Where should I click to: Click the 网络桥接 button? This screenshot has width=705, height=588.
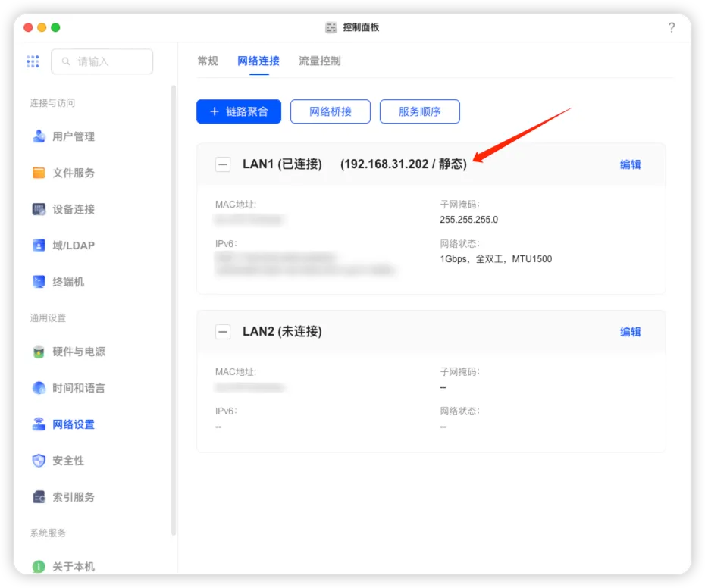[331, 111]
